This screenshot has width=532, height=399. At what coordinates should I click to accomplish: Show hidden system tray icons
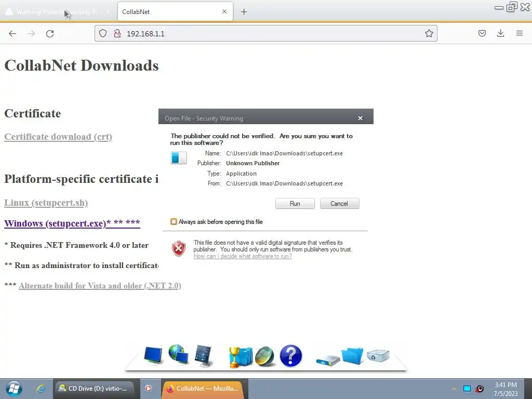[x=454, y=389]
